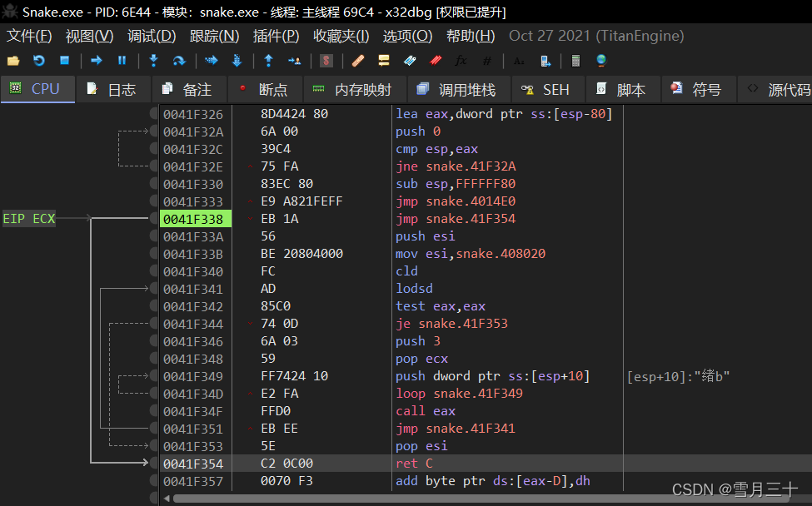The width and height of the screenshot is (812, 506).
Task: Click the open file folder icon
Action: click(13, 61)
